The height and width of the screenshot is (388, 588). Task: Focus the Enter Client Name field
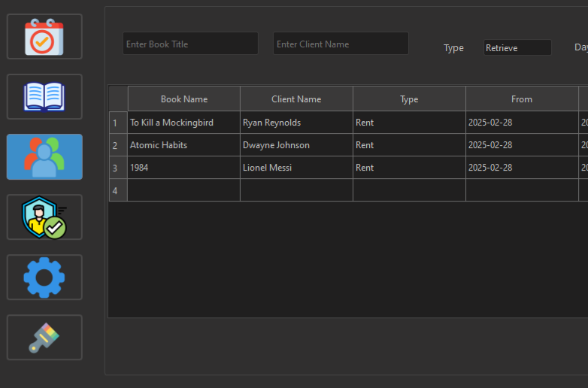pos(341,44)
